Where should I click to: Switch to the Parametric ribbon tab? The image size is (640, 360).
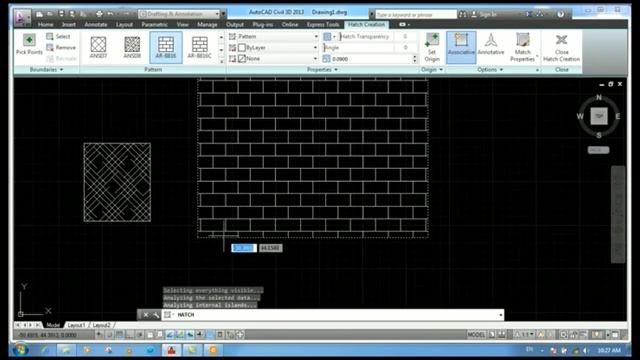[154, 24]
